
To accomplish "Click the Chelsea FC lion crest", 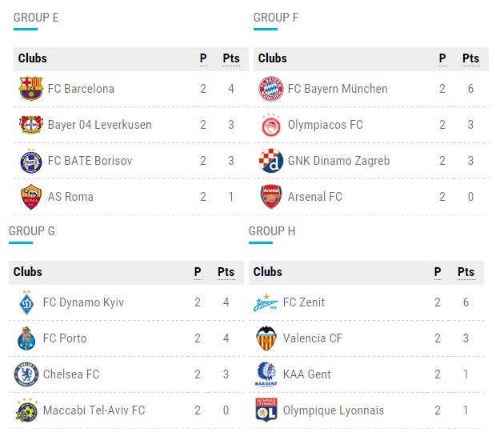I will [x=26, y=374].
